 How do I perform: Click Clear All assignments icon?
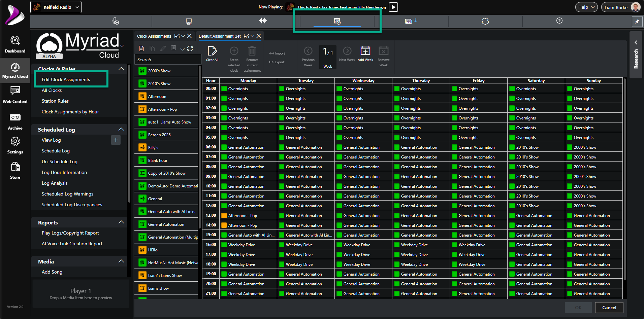tap(212, 54)
